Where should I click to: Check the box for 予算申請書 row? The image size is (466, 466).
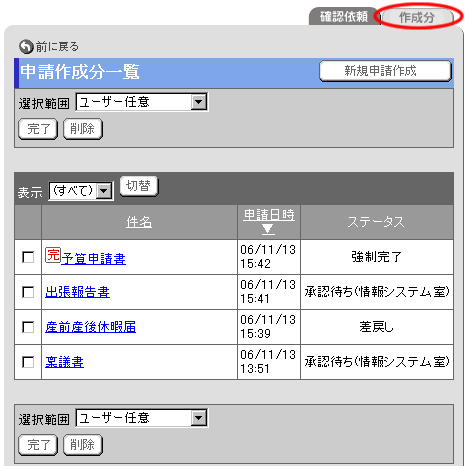(28, 257)
